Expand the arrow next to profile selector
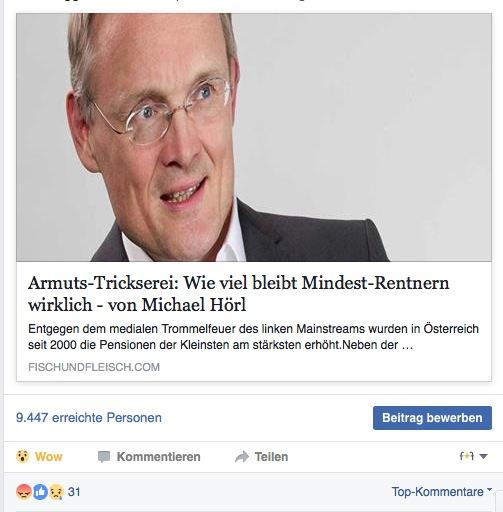503x512 pixels. pos(484,456)
